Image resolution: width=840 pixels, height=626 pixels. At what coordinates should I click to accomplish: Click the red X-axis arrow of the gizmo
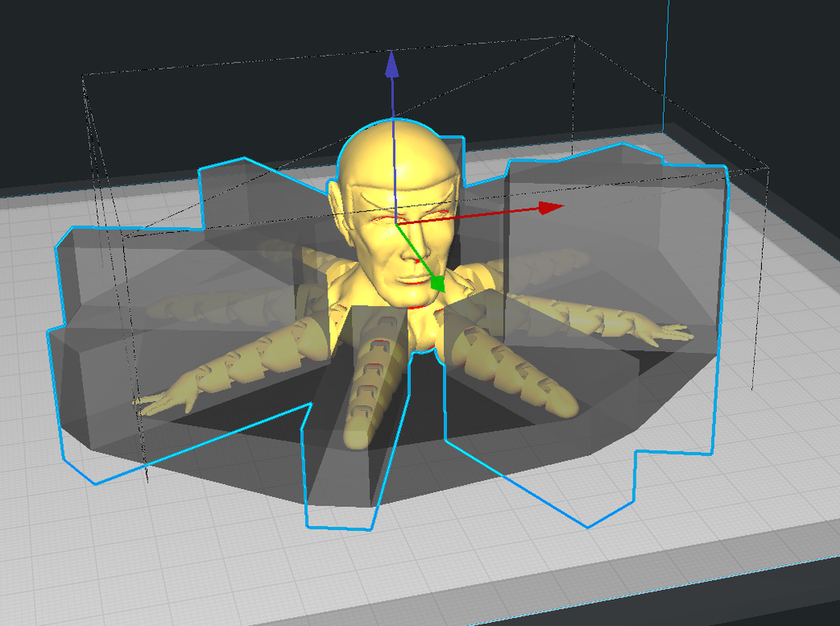click(550, 208)
